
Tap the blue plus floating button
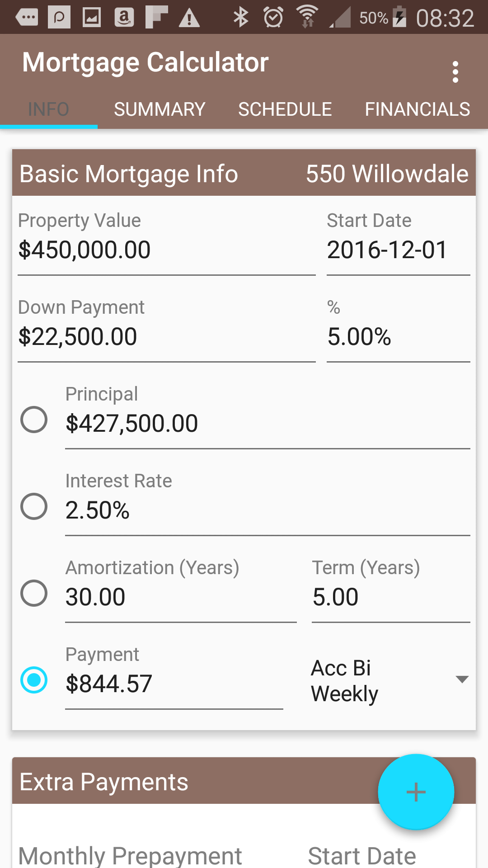(416, 792)
